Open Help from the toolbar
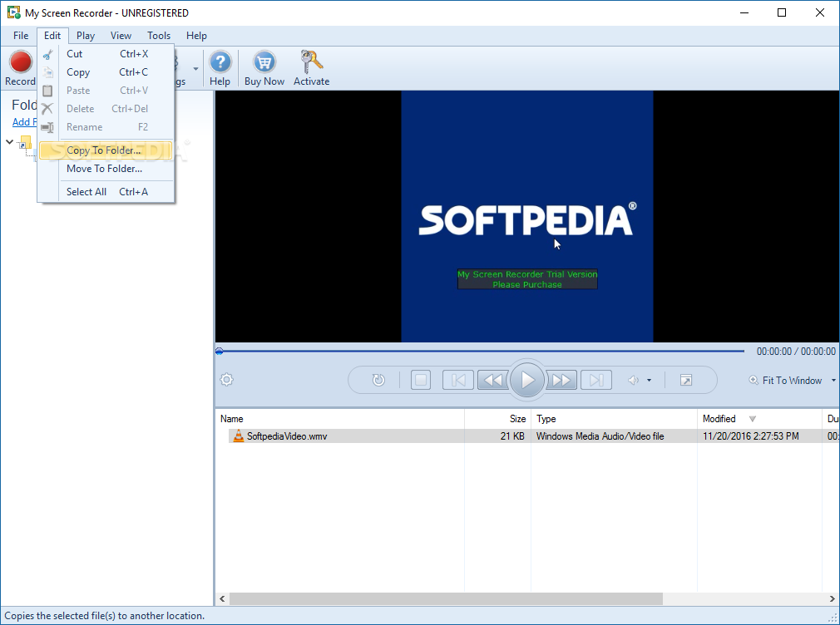 click(x=220, y=68)
